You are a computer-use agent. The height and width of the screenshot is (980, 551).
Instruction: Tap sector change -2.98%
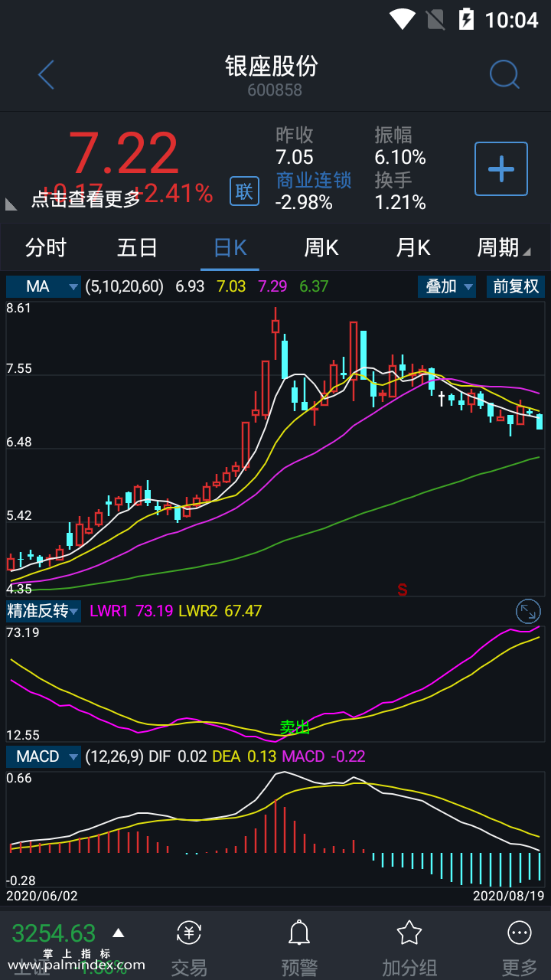pos(304,202)
